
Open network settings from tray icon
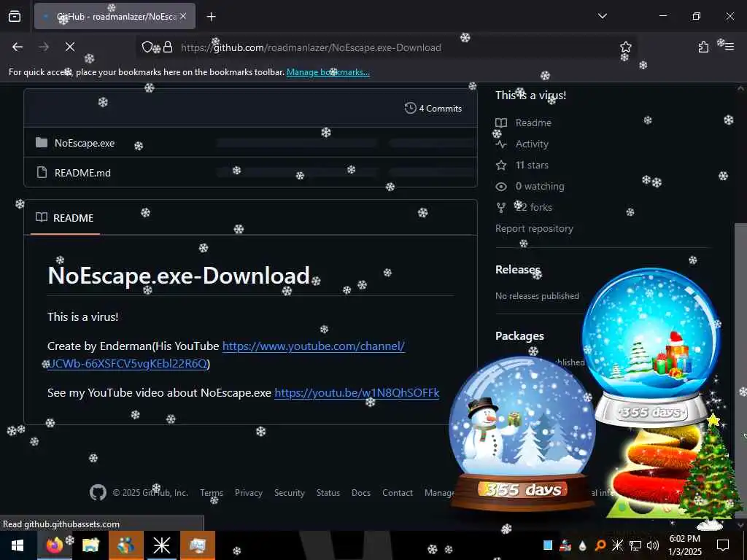point(635,545)
